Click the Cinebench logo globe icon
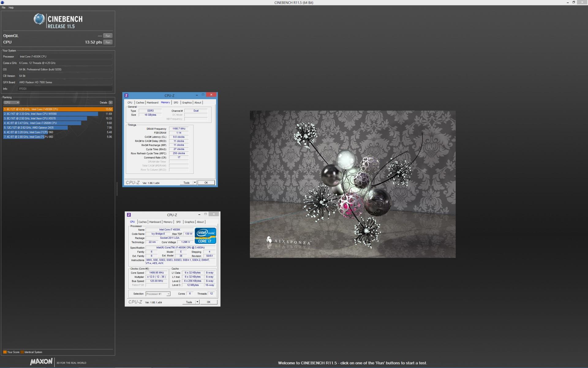The image size is (588, 368). (x=39, y=19)
